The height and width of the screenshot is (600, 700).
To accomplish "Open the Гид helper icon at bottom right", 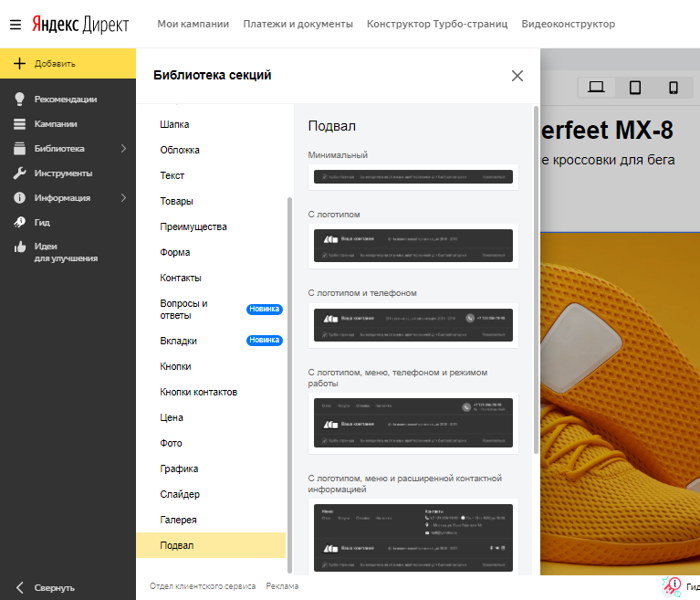I will (x=672, y=586).
